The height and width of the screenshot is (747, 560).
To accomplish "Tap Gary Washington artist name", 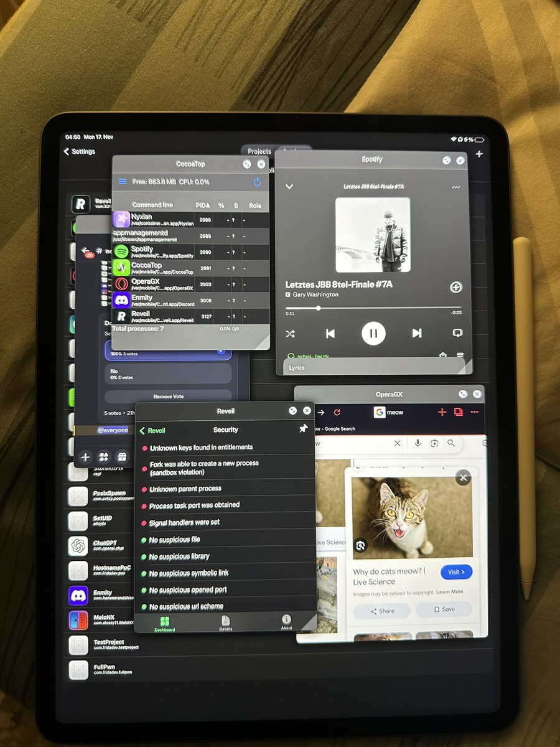I will pyautogui.click(x=315, y=294).
